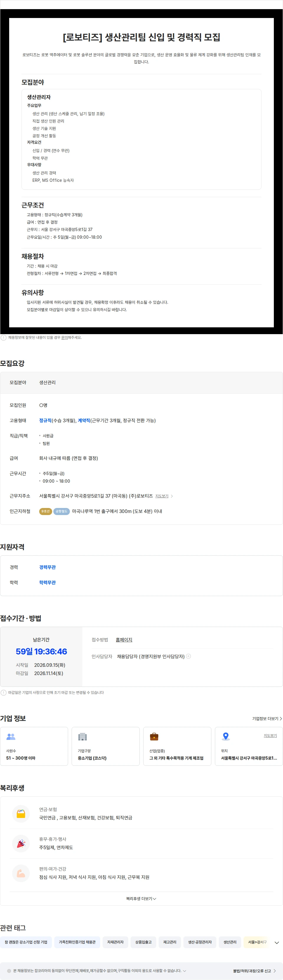Click the start date 2026.09.15(화)

point(50,665)
